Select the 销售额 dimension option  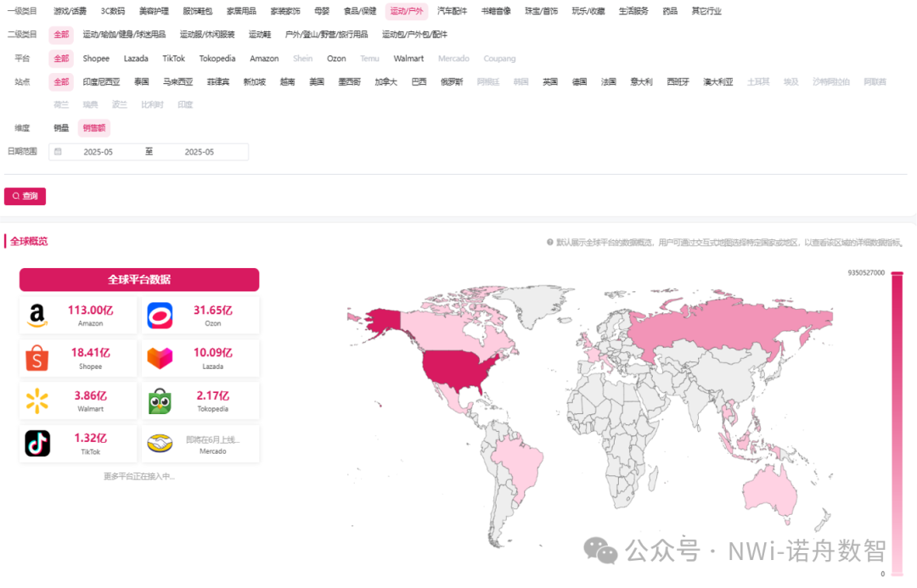[x=94, y=128]
